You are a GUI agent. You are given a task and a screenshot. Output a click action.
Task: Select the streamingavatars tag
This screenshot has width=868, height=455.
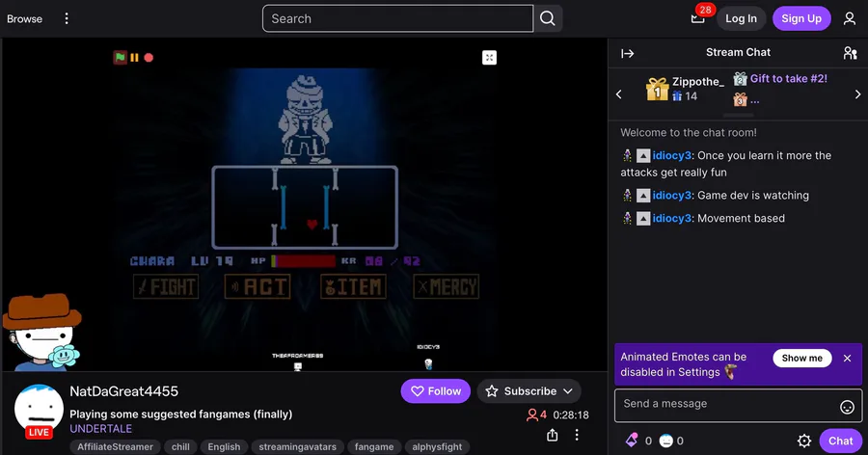[x=297, y=446]
